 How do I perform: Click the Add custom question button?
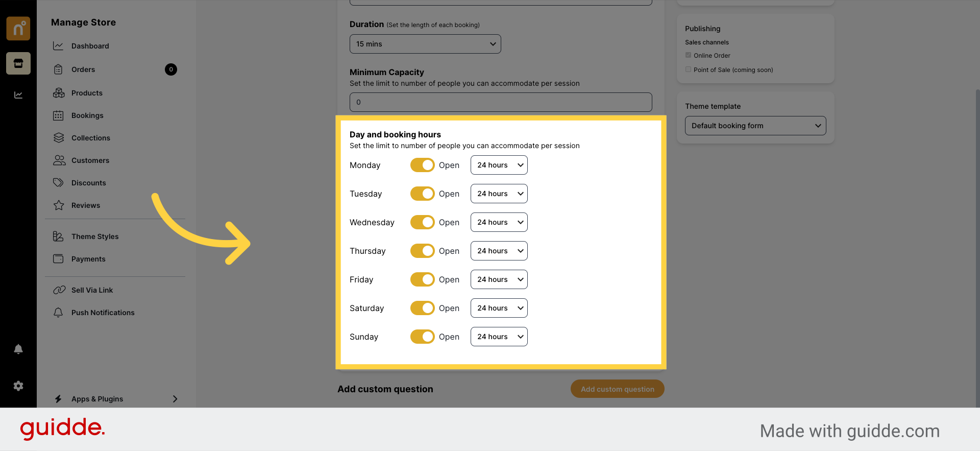(x=617, y=389)
